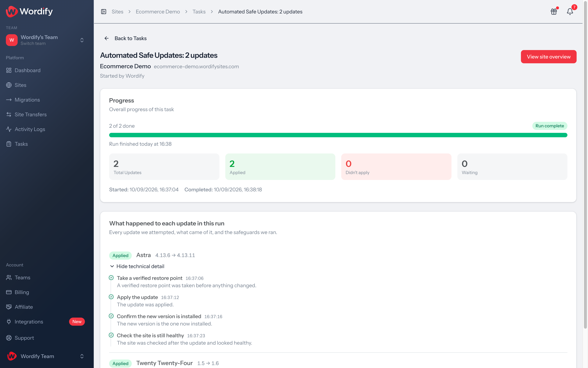This screenshot has width=588, height=368.
Task: Click the Support lifebuoy icon
Action: click(x=9, y=338)
